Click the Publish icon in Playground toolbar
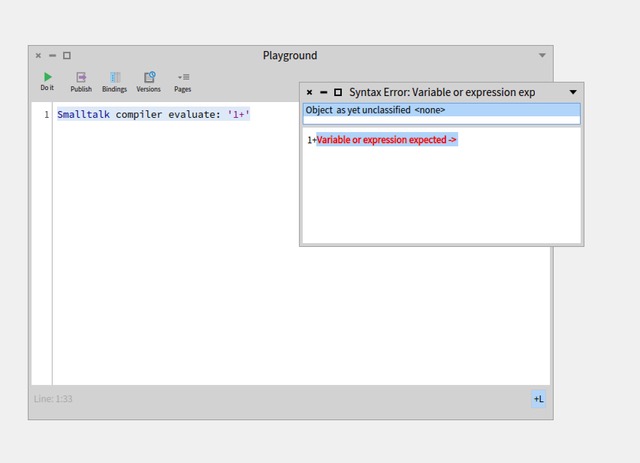Image resolution: width=640 pixels, height=463 pixels. click(81, 80)
